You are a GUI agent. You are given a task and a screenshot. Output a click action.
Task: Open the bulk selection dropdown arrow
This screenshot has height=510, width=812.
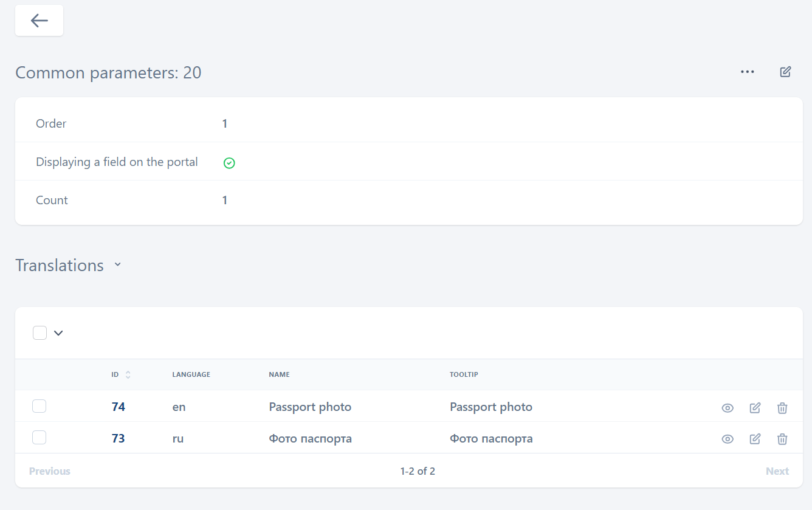click(x=58, y=333)
